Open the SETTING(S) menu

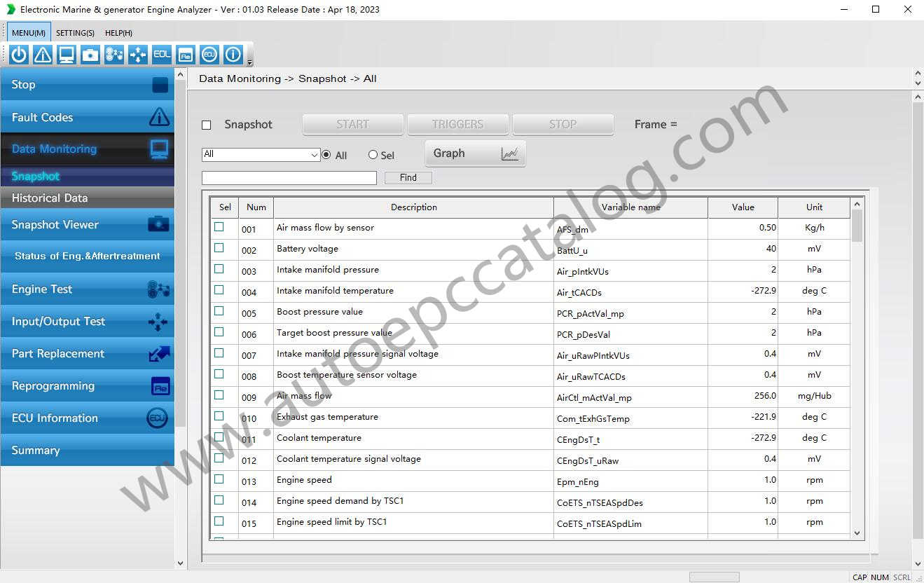click(75, 33)
